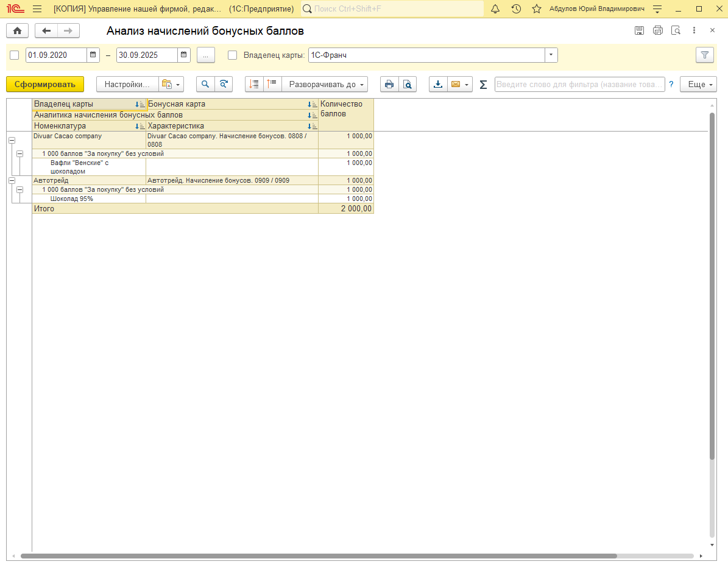Click the sum sigma icon

[483, 85]
